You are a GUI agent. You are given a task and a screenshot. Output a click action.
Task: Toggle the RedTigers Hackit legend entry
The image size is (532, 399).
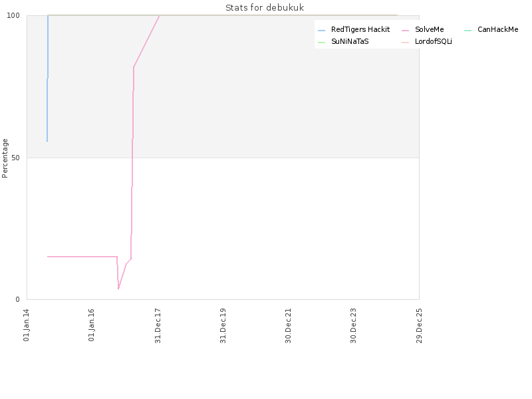[x=354, y=29]
